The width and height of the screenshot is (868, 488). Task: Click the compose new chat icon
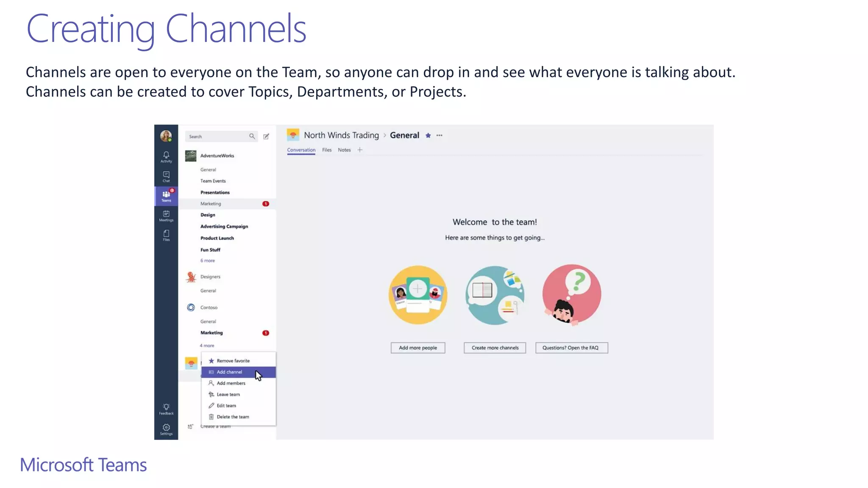tap(266, 136)
